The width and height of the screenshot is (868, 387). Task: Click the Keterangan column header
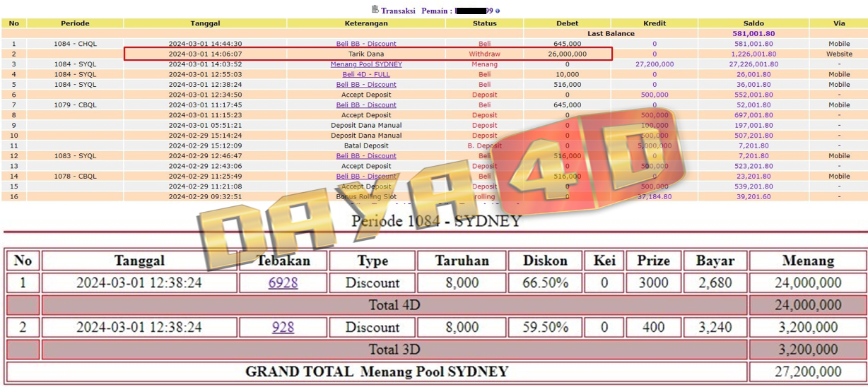point(366,23)
